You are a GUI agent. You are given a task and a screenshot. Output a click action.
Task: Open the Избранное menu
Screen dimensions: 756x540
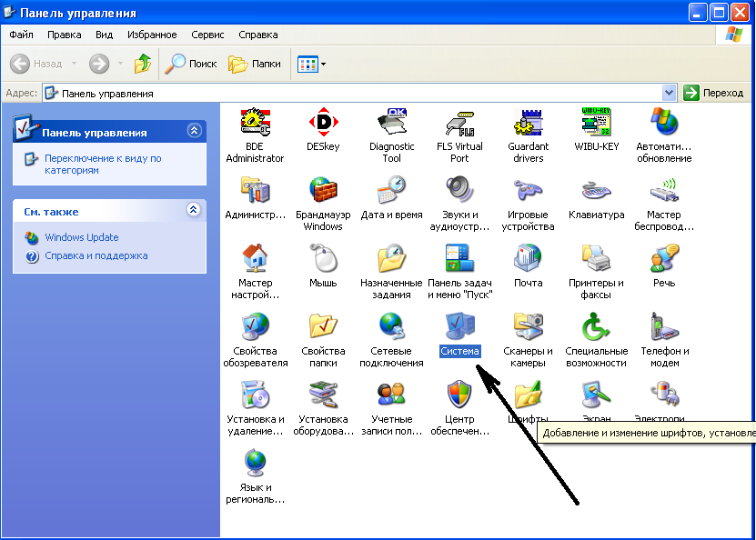pos(152,35)
